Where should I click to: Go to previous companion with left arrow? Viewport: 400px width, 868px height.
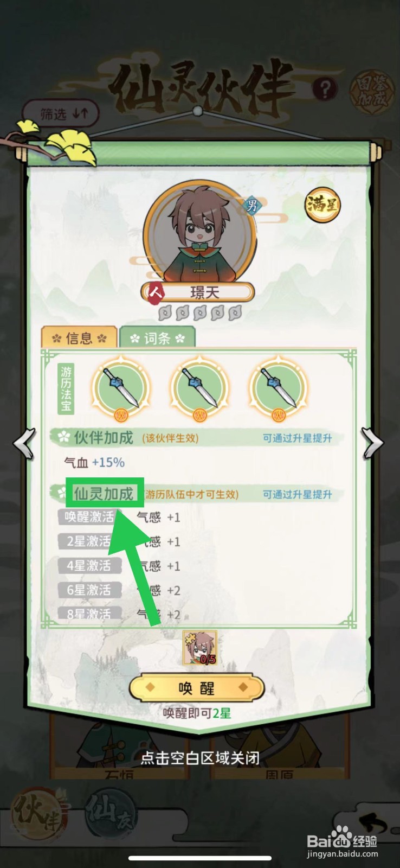coord(24,443)
